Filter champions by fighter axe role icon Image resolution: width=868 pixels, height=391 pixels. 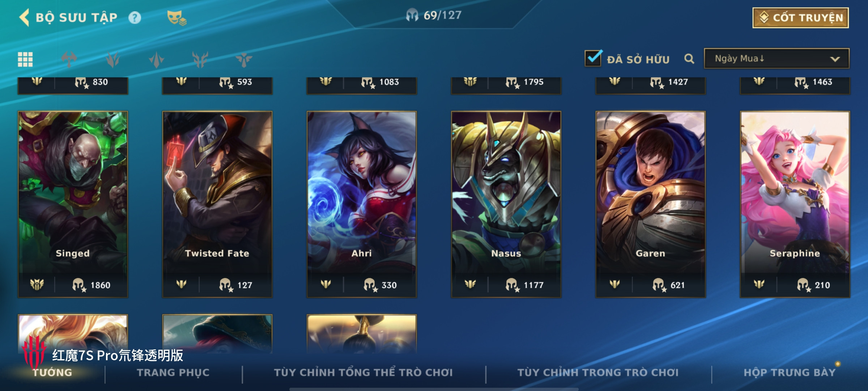69,59
